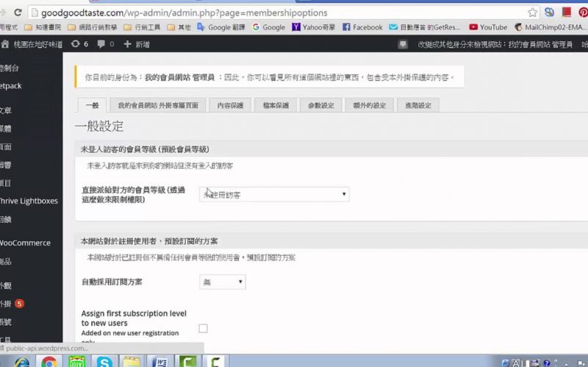Viewport: 588px width, 367px height.
Task: Expand the 新增 menu in admin bar
Action: (137, 44)
